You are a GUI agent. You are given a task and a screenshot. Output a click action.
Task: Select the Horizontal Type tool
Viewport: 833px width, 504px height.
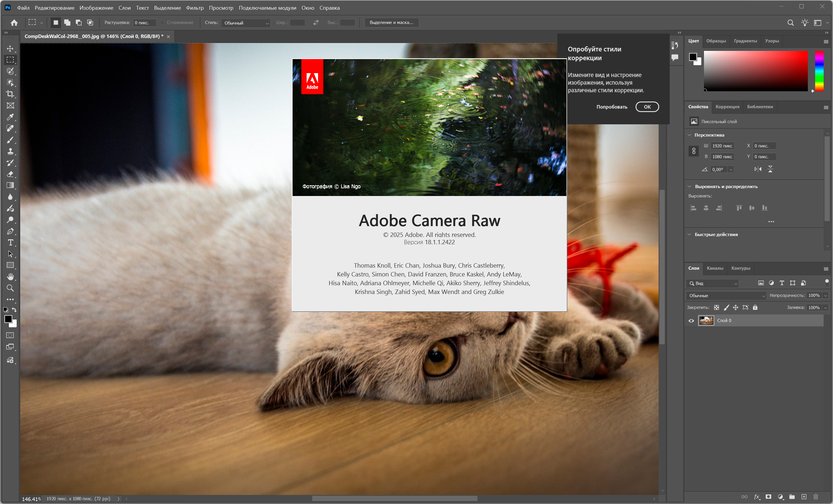[x=10, y=243]
